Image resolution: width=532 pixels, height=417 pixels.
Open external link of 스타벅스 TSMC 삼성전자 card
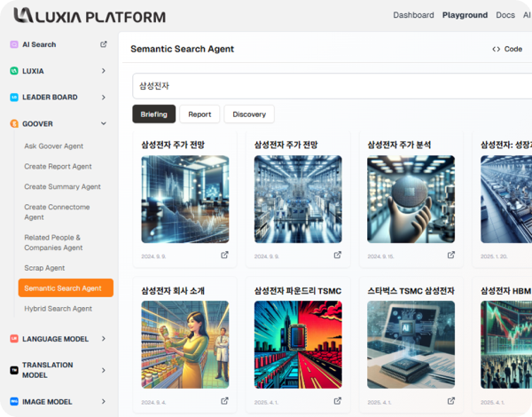tap(451, 401)
